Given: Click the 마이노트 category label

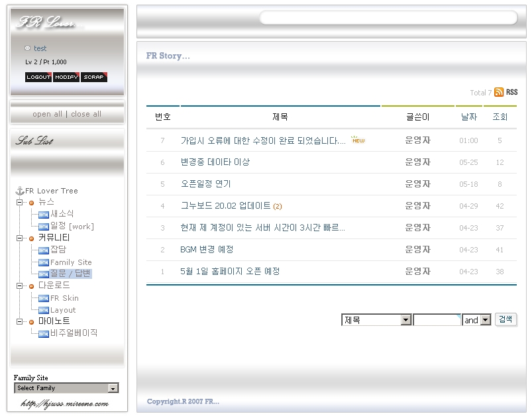Looking at the screenshot, I should pyautogui.click(x=54, y=321).
